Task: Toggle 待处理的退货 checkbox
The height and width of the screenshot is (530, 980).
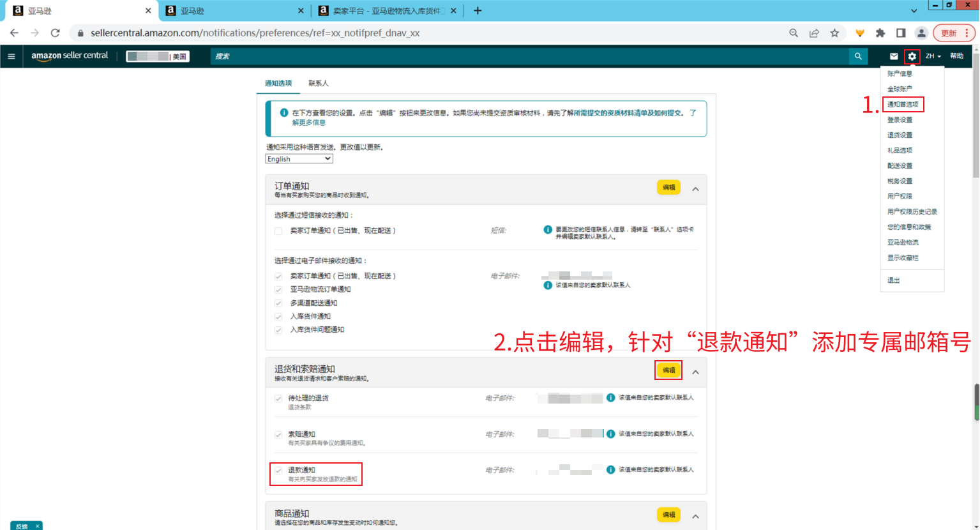Action: click(x=278, y=398)
